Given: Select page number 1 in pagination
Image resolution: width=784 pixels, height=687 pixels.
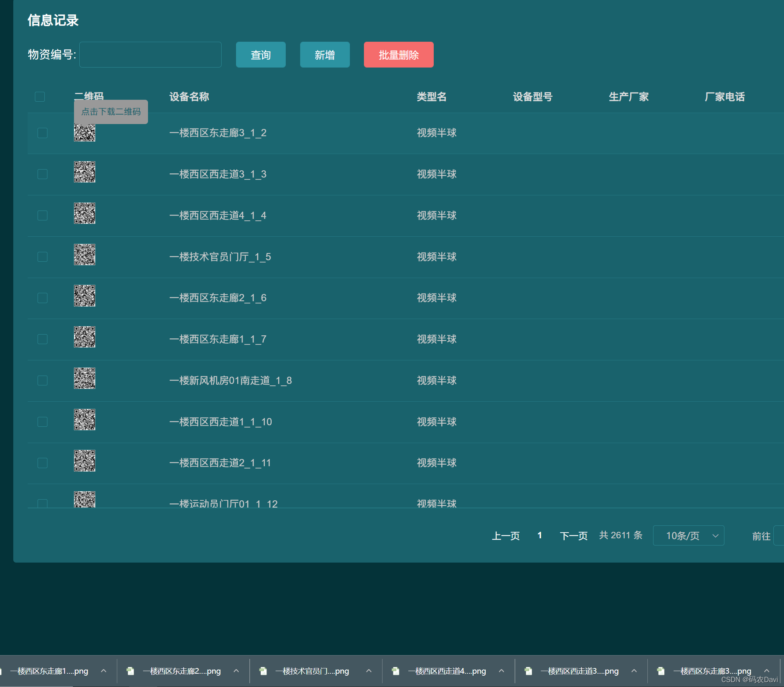Looking at the screenshot, I should point(540,536).
